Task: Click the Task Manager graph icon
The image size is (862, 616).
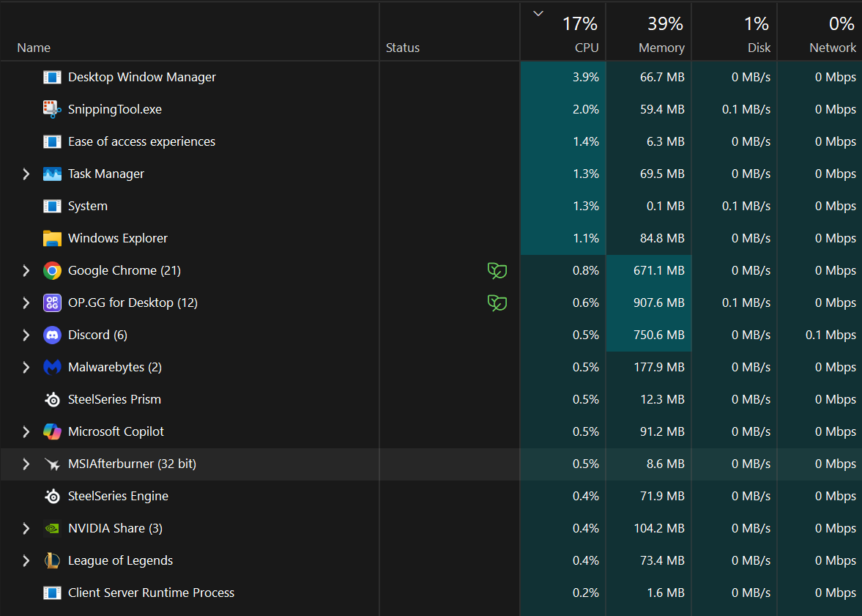Action: point(52,174)
